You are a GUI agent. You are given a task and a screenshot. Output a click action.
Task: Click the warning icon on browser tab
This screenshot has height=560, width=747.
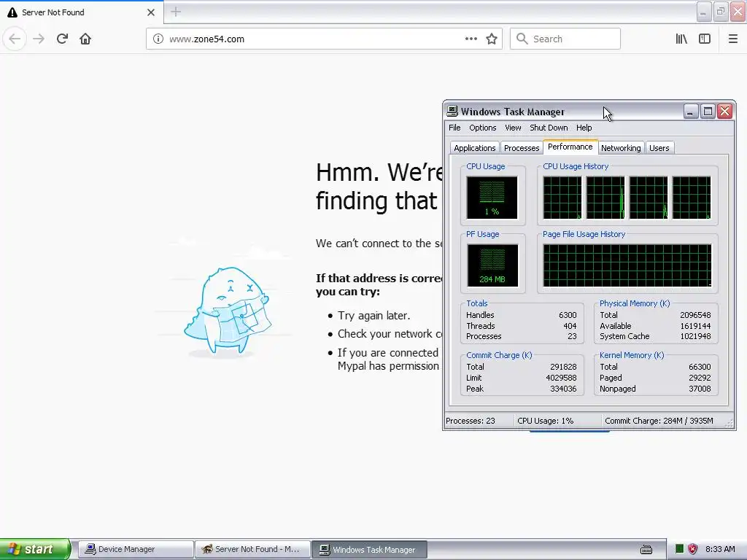12,12
